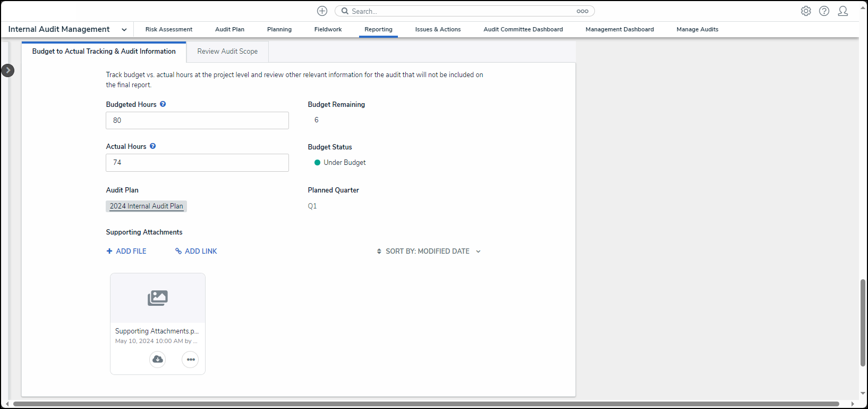The width and height of the screenshot is (868, 409).
Task: Open the Issues & Actions menu
Action: coord(438,30)
